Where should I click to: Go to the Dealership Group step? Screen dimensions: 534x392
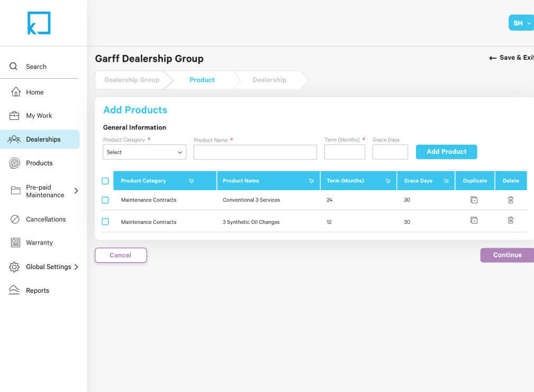[x=132, y=80]
